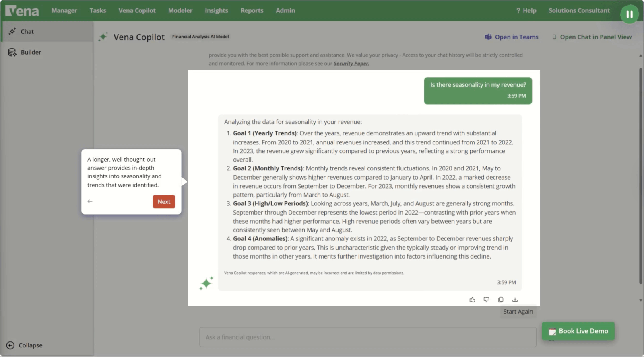Open the Reports menu
This screenshot has width=644, height=357.
pos(252,11)
